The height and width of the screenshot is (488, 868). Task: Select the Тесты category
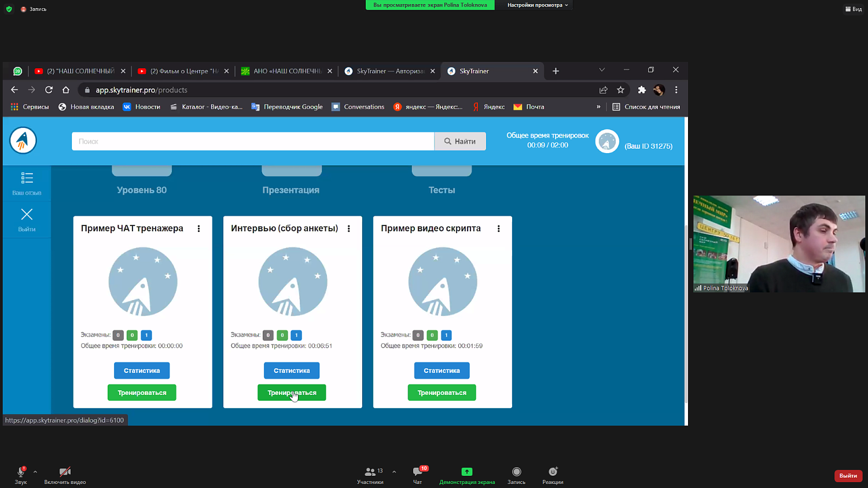coord(442,190)
